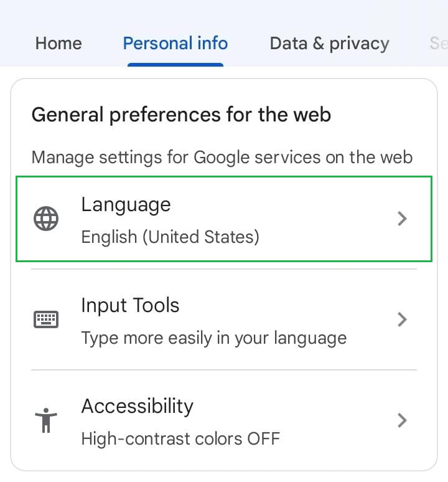448x482 pixels.
Task: Open the Accessibility title
Action: [x=137, y=407]
